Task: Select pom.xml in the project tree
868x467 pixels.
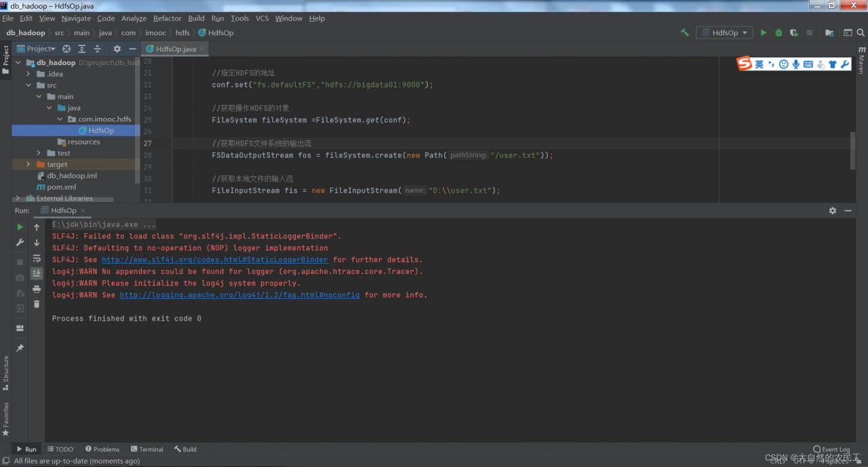Action: 61,187
